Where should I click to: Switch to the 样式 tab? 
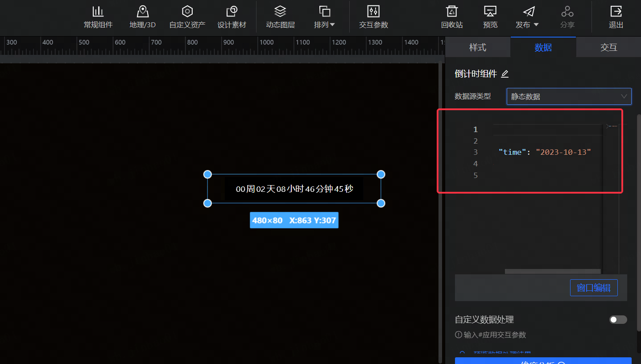[x=477, y=47]
